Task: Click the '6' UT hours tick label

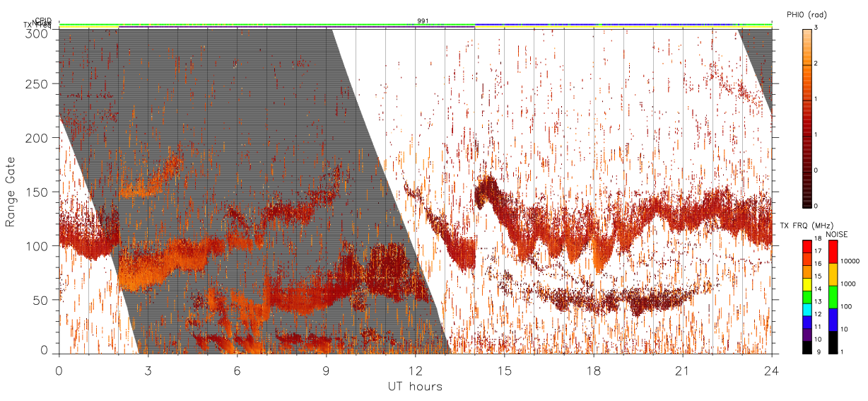Action: pos(237,370)
